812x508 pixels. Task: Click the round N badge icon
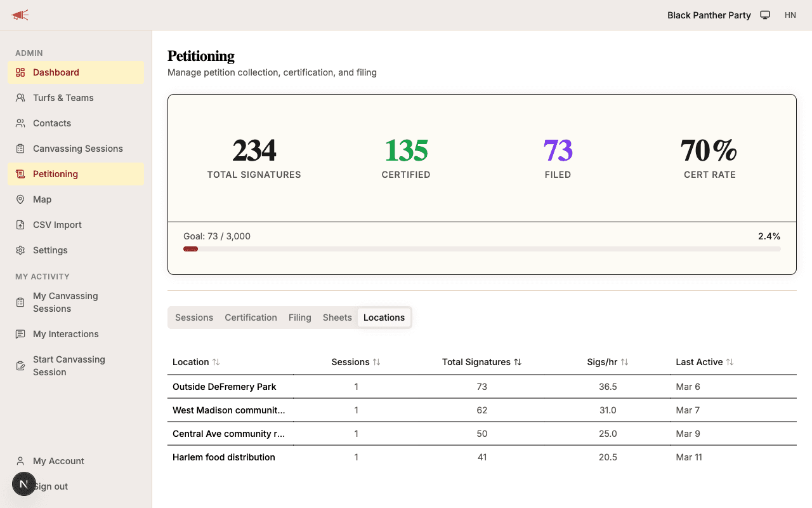24,484
